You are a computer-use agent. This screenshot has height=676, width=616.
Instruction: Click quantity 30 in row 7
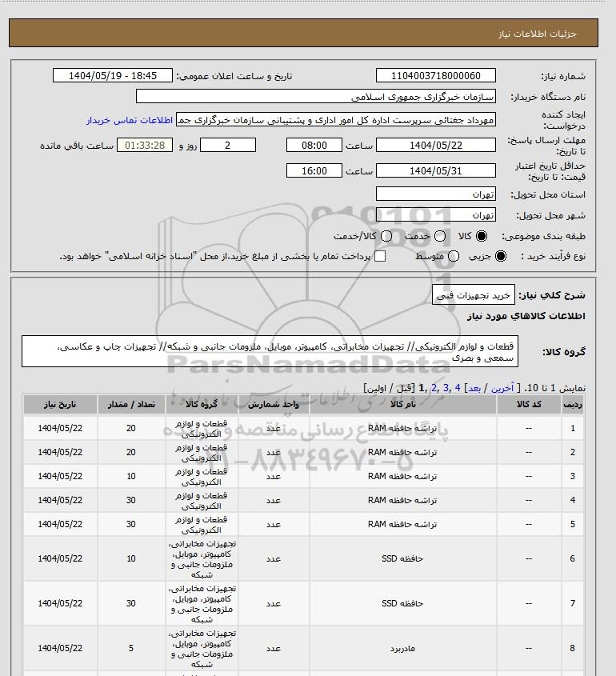click(x=131, y=603)
